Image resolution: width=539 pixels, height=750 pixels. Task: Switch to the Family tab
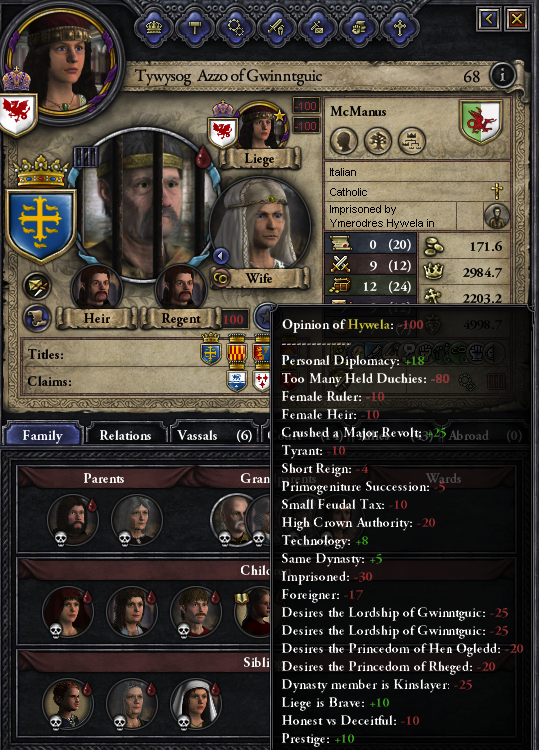(x=42, y=435)
